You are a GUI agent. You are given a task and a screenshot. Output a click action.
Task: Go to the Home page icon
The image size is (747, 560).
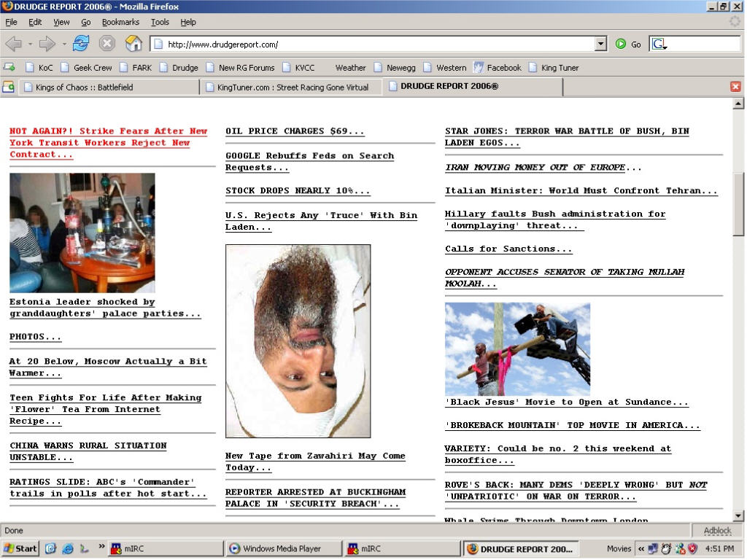(x=133, y=44)
